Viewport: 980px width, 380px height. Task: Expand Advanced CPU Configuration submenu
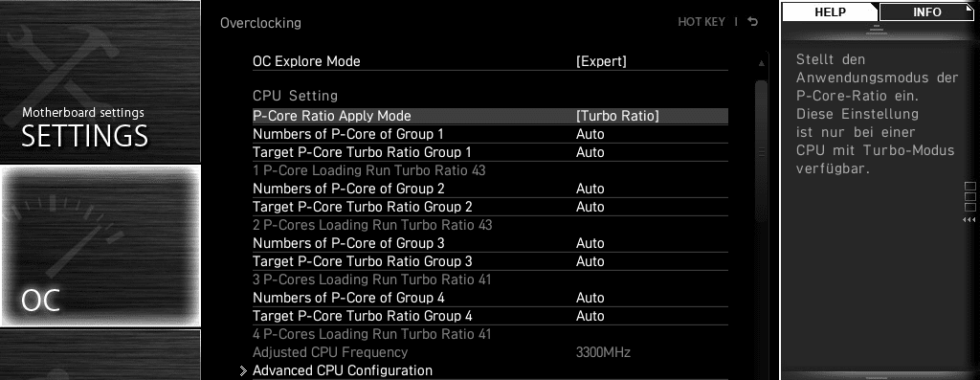tap(342, 370)
